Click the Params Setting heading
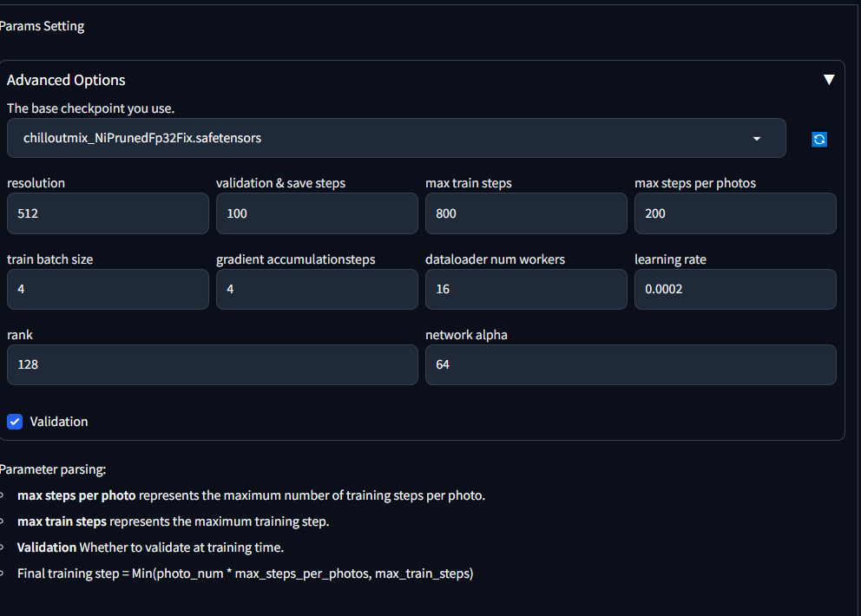Screen dimensions: 861x616 click(42, 26)
